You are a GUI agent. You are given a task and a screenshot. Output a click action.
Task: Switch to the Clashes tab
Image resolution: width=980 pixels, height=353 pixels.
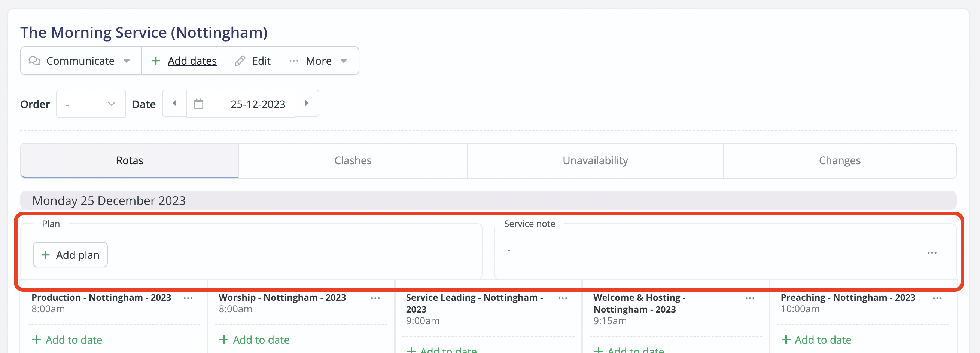[x=353, y=160]
